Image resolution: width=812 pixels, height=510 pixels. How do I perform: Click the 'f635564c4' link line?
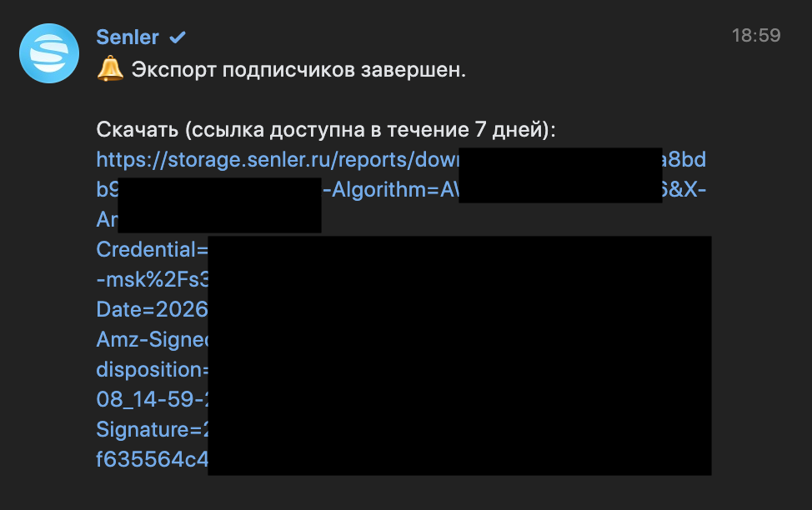(x=153, y=459)
